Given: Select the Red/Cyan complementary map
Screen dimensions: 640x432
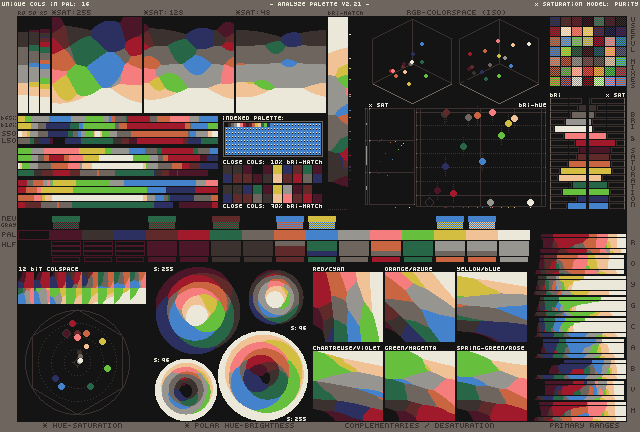Looking at the screenshot, I should pyautogui.click(x=348, y=307).
